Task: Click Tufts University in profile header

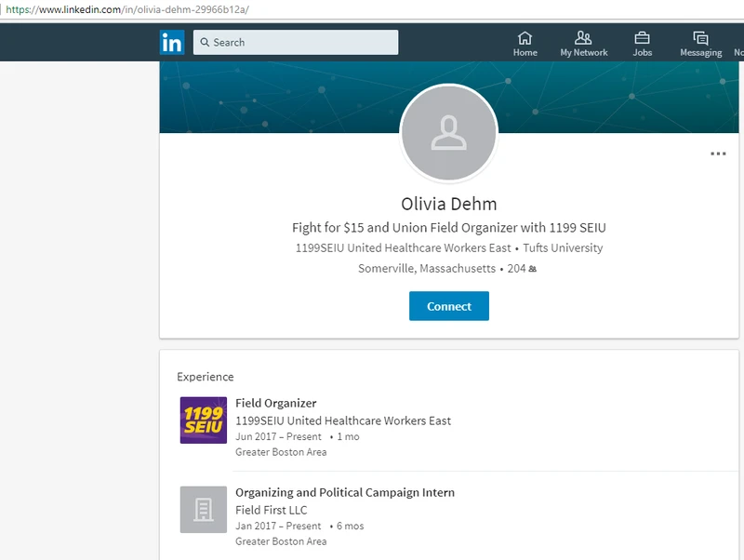Action: pyautogui.click(x=563, y=248)
